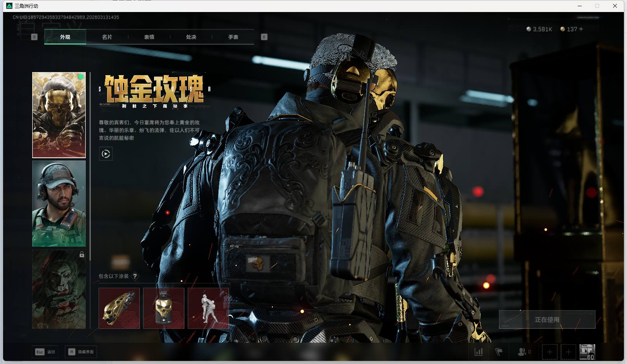The width and height of the screenshot is (627, 364).
Task: Go to the 表情 tab
Action: tap(149, 37)
